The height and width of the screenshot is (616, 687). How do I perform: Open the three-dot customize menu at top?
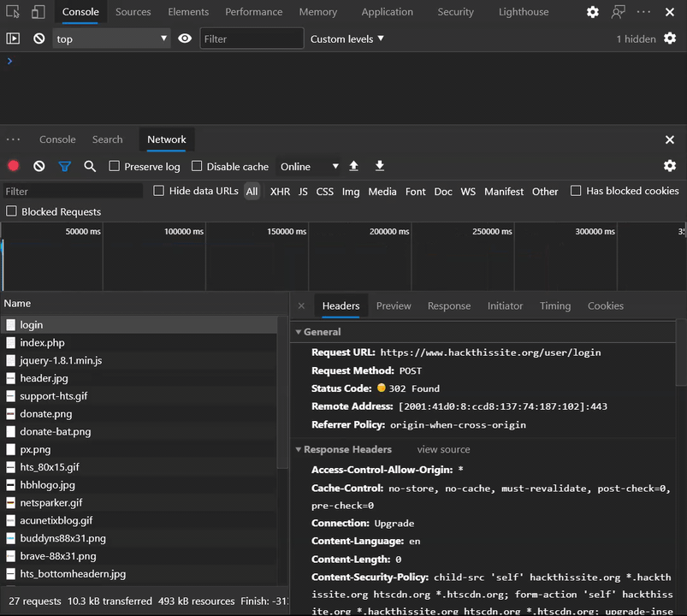tap(643, 12)
